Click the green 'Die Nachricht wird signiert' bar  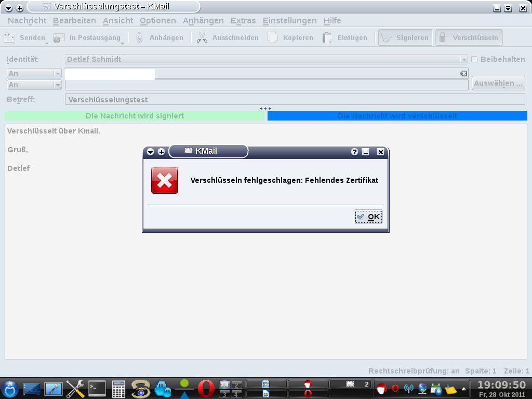pyautogui.click(x=135, y=116)
